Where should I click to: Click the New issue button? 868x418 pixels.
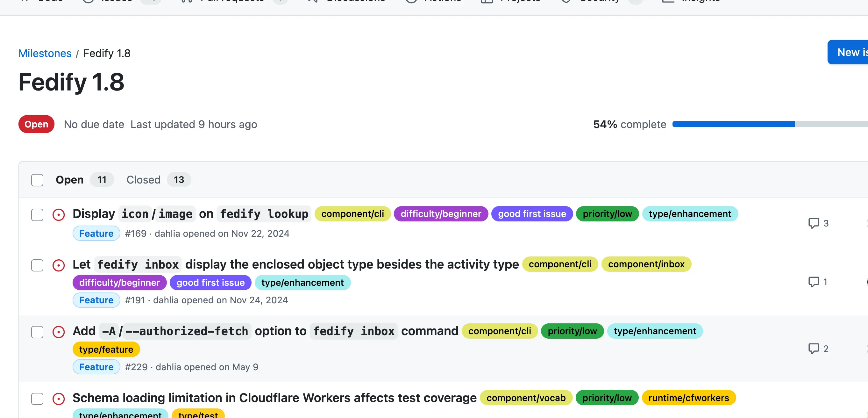[848, 52]
